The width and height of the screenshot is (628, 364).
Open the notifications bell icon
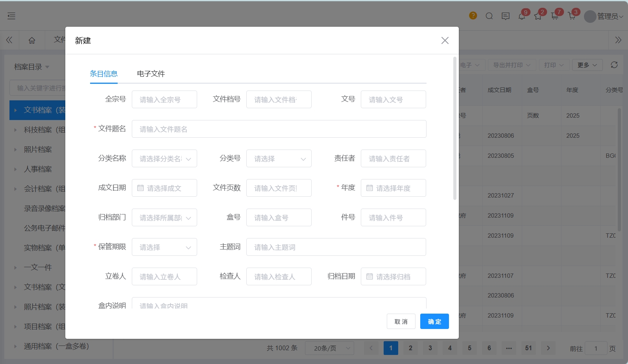(x=522, y=17)
